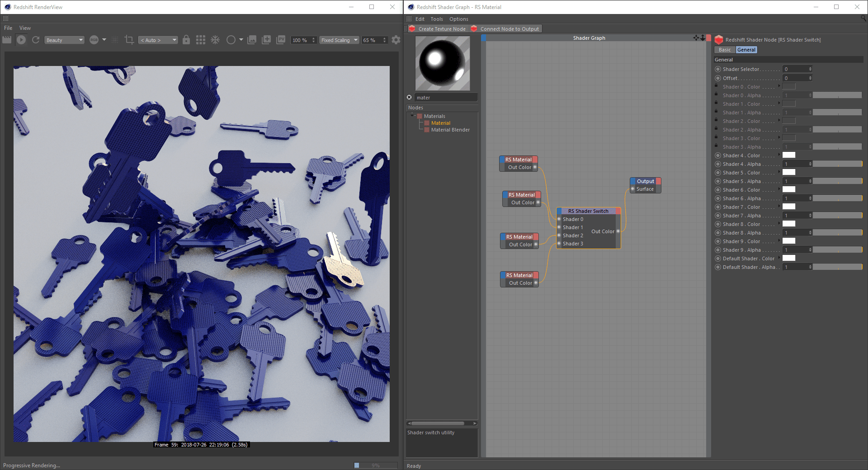Click the Connect Node to Output button
868x470 pixels.
click(x=505, y=29)
